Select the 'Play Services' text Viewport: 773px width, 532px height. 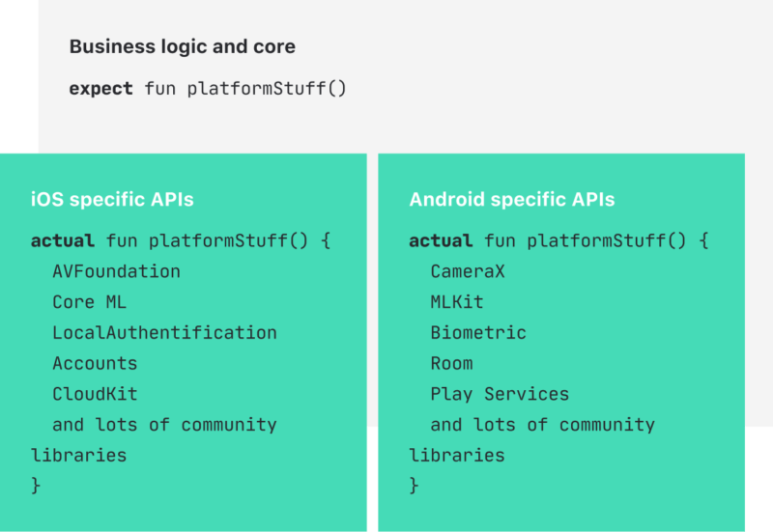click(500, 394)
